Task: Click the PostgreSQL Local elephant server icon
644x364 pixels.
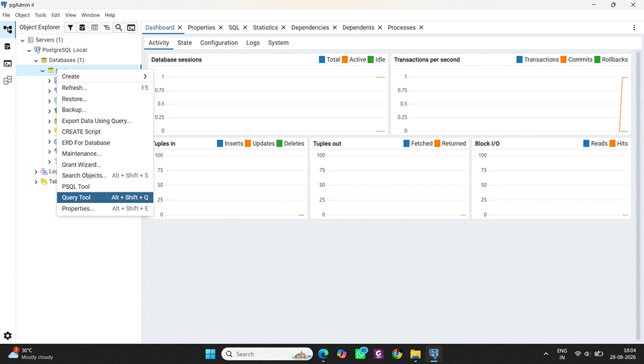Action: [x=37, y=50]
